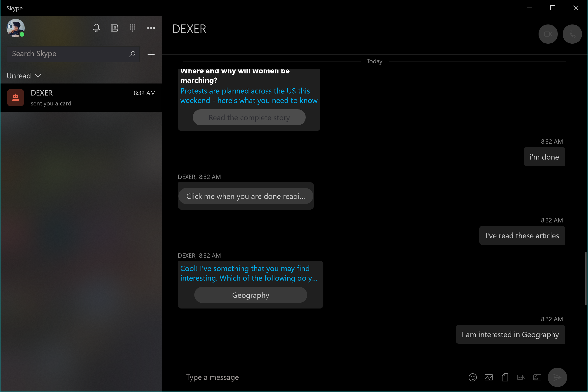The height and width of the screenshot is (392, 588).
Task: Attach a file to the message
Action: pos(505,377)
